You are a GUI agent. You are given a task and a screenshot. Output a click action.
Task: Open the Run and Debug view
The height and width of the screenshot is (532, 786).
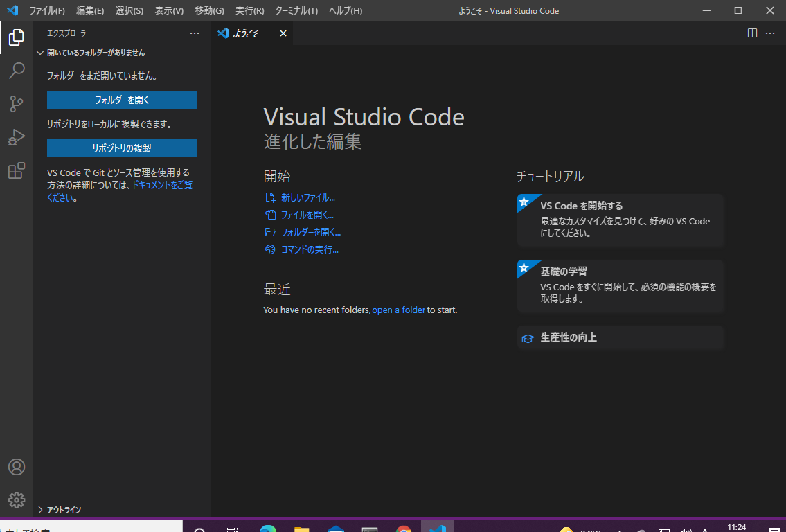17,137
